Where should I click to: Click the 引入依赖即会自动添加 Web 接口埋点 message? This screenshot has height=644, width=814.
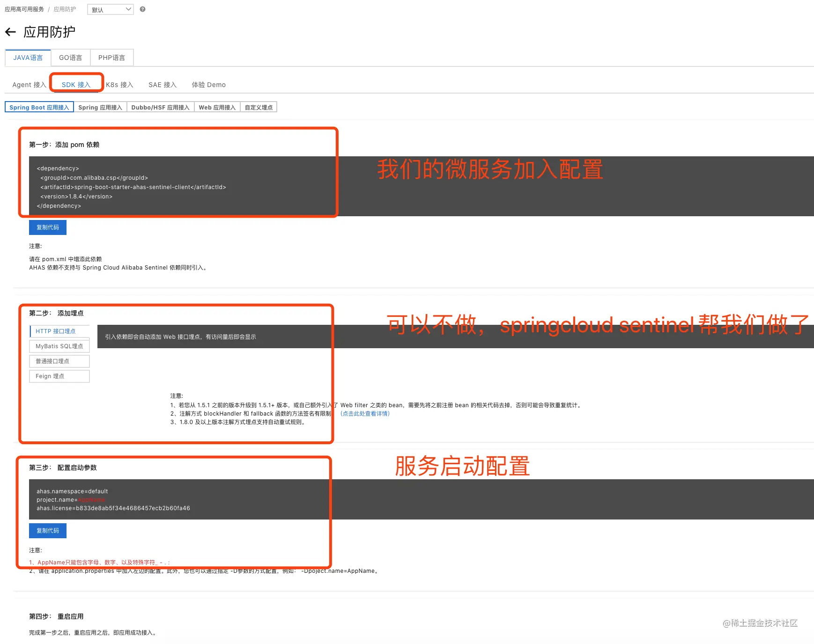coord(180,337)
